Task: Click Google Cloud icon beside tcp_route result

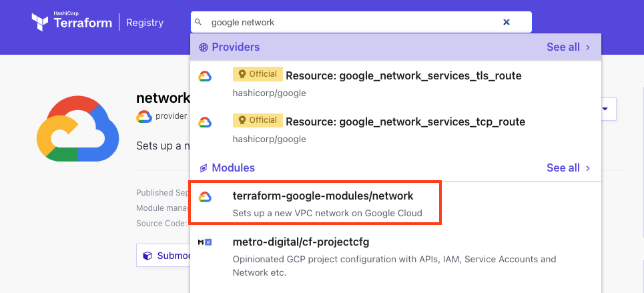Action: tap(204, 122)
